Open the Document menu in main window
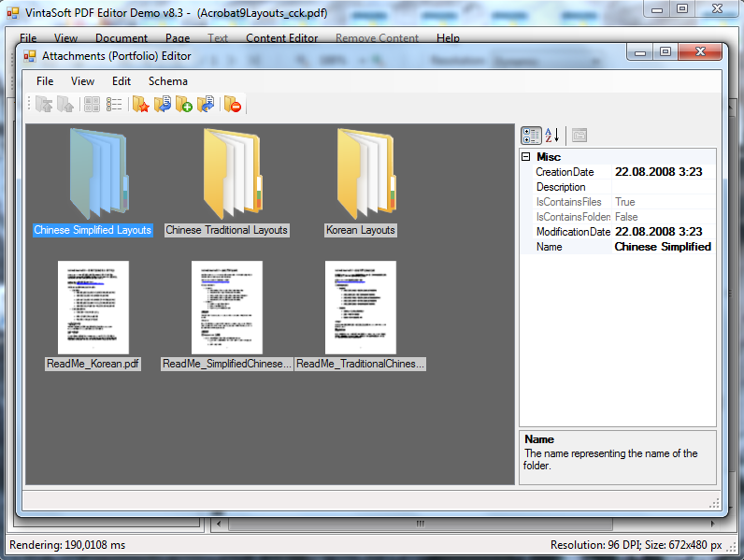 tap(122, 38)
